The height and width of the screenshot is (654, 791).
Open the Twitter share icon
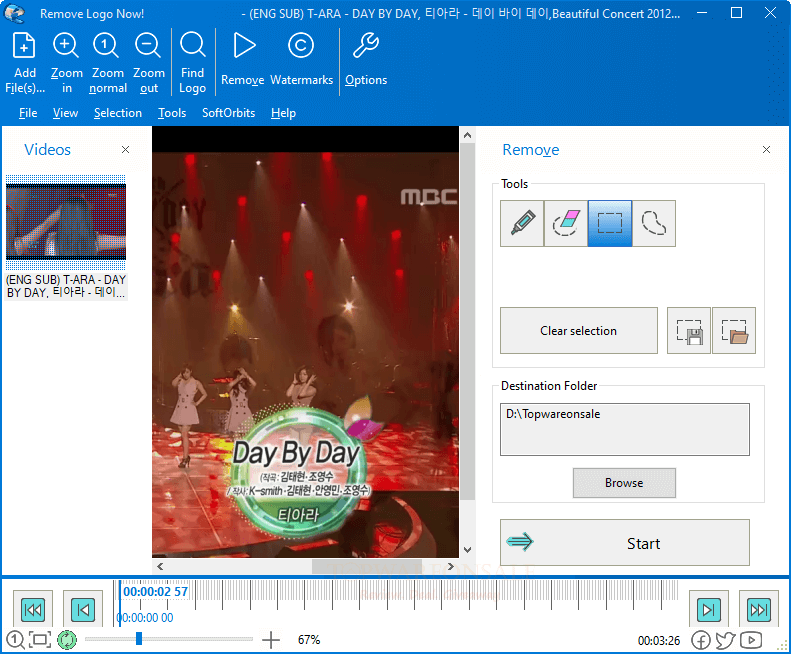725,640
